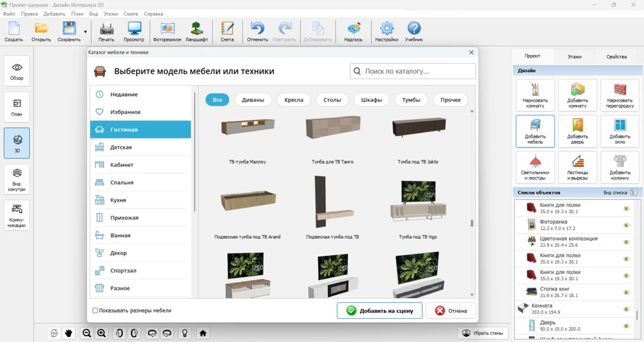This screenshot has width=644, height=342.
Task: Click the Лестницы и вырезы icon
Action: [577, 167]
